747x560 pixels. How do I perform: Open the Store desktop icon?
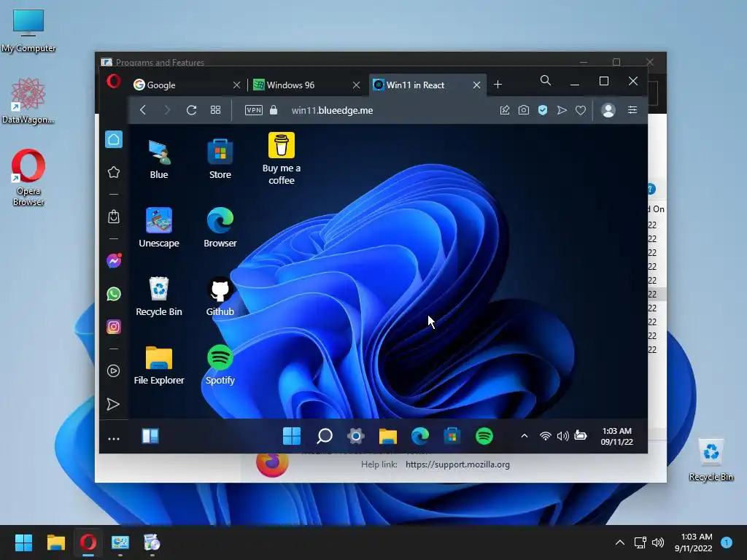220,160
